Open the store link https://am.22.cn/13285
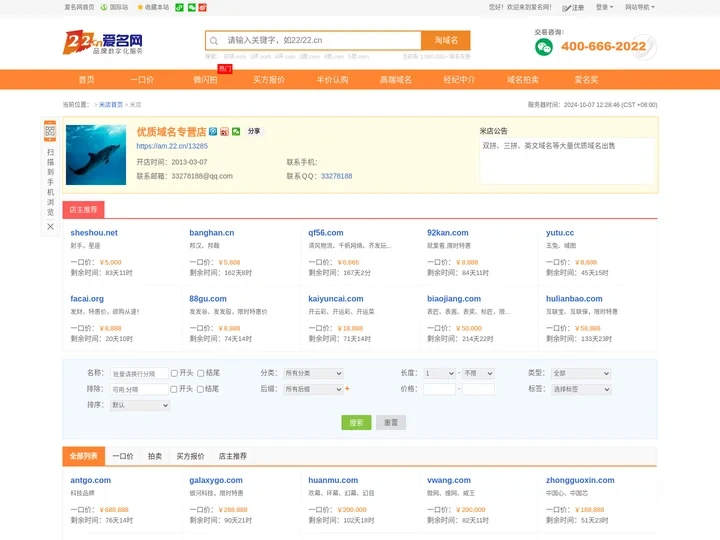Viewport: 720px width, 540px height. 172,146
